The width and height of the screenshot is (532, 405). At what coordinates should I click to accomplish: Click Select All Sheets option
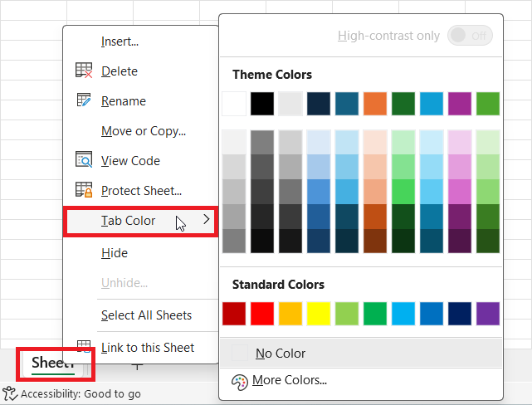click(146, 315)
